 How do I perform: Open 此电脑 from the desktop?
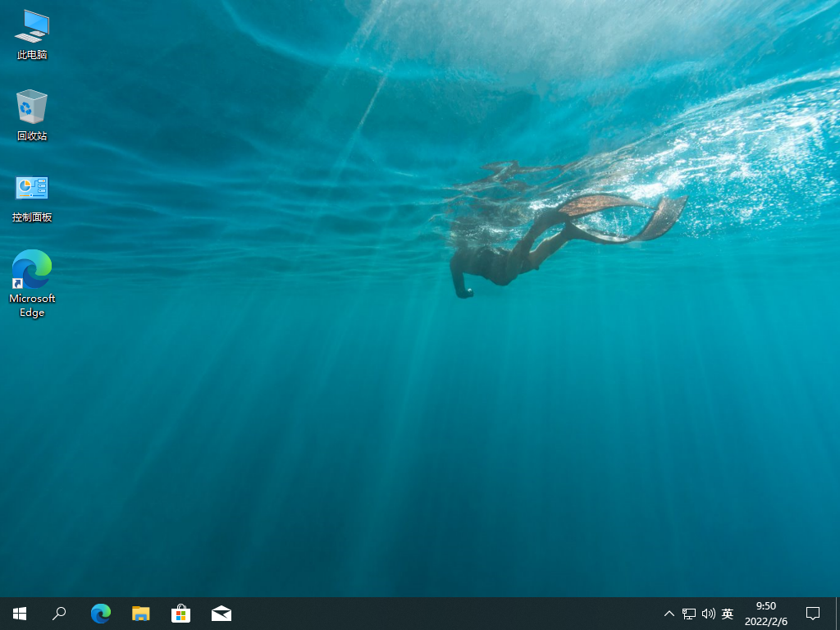[x=31, y=33]
